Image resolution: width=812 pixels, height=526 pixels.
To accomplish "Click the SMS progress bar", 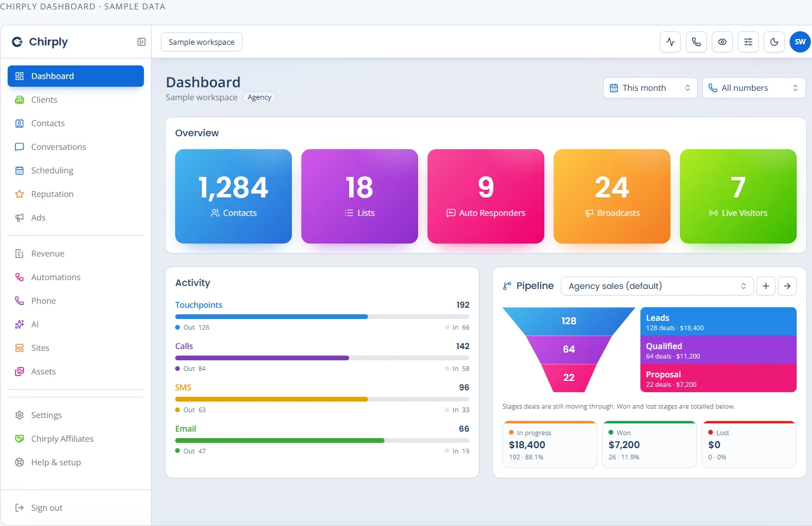I will (x=323, y=399).
